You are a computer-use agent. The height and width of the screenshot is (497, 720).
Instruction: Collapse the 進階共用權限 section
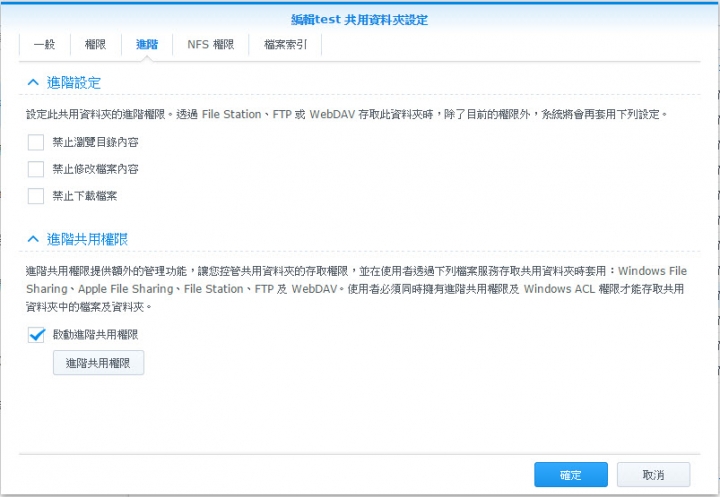tap(33, 239)
